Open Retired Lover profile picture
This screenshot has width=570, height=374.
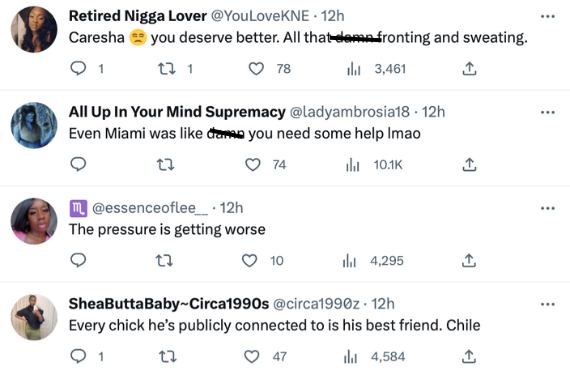click(x=34, y=29)
